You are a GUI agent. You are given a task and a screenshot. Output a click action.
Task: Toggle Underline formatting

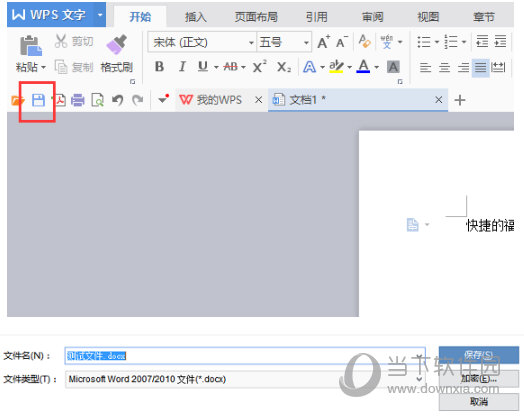click(x=203, y=67)
